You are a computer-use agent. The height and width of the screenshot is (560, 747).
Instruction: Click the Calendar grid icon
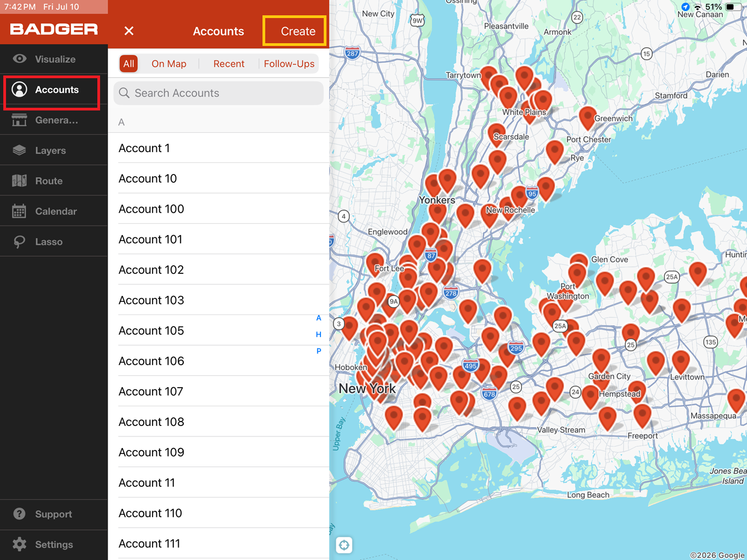(x=19, y=211)
